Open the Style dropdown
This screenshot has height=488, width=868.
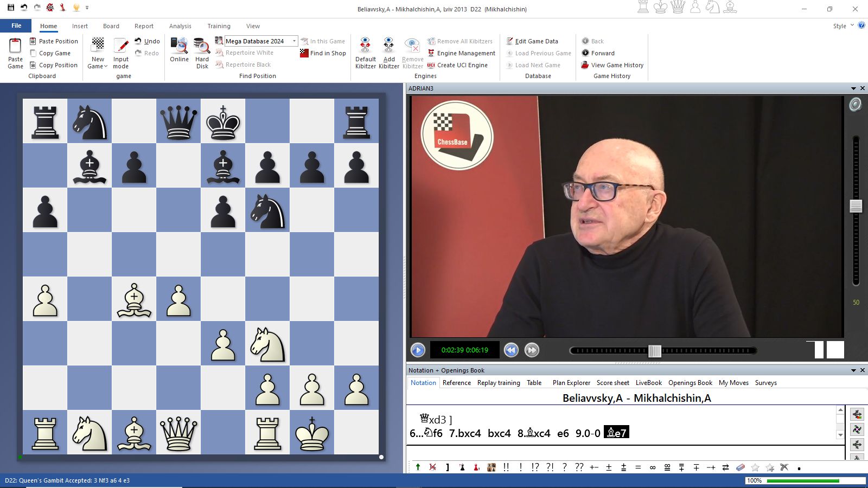[x=843, y=26]
